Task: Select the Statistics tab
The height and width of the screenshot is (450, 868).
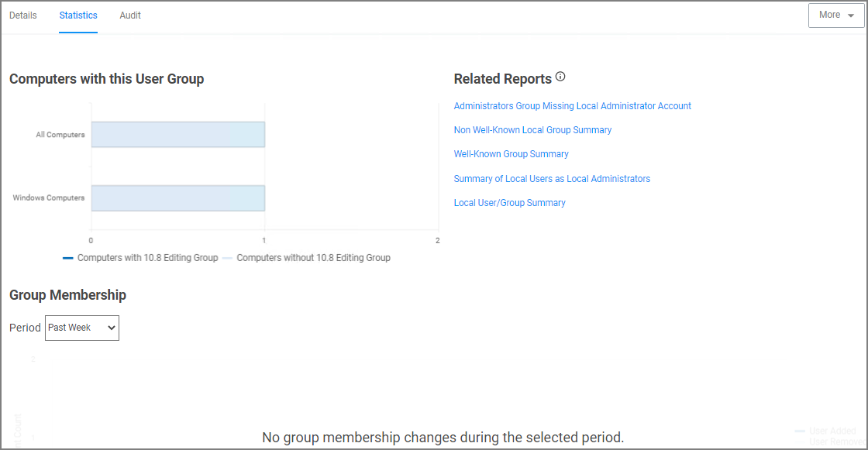Action: (x=78, y=15)
